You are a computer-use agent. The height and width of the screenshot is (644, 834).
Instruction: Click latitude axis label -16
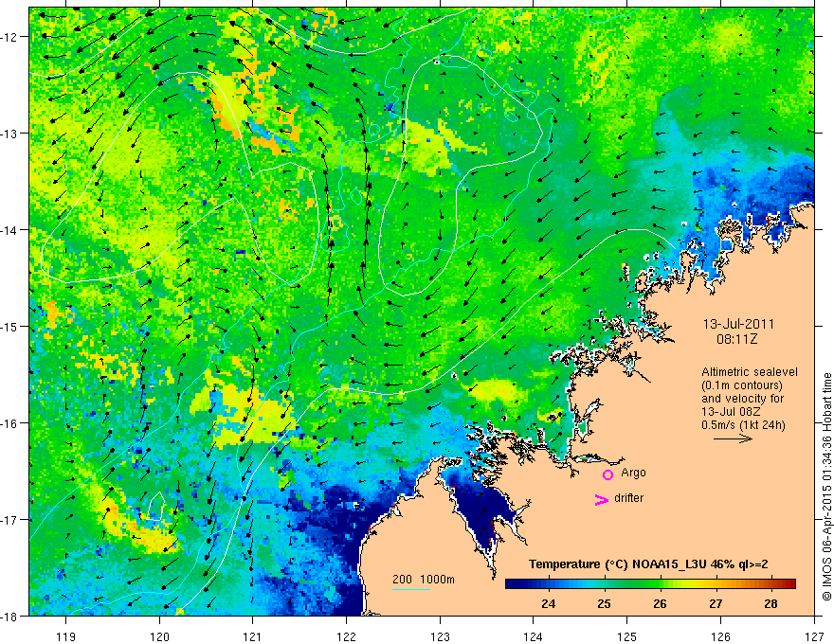9,423
